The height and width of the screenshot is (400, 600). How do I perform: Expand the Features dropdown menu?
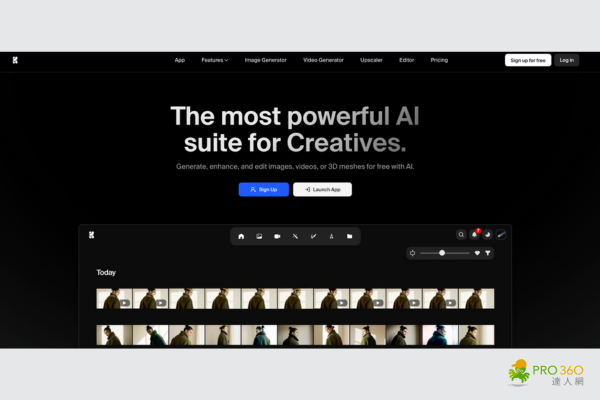[x=214, y=60]
